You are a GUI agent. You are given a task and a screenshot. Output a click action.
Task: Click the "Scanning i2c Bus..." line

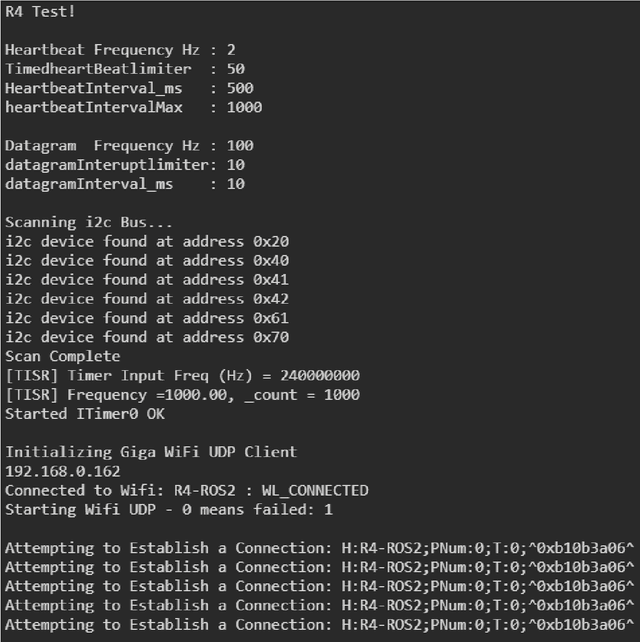[x=74, y=222]
